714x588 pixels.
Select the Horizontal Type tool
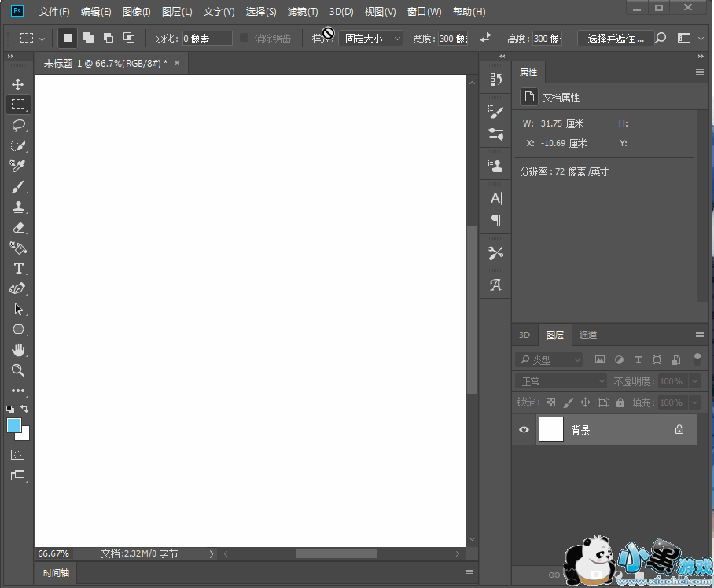pyautogui.click(x=18, y=269)
